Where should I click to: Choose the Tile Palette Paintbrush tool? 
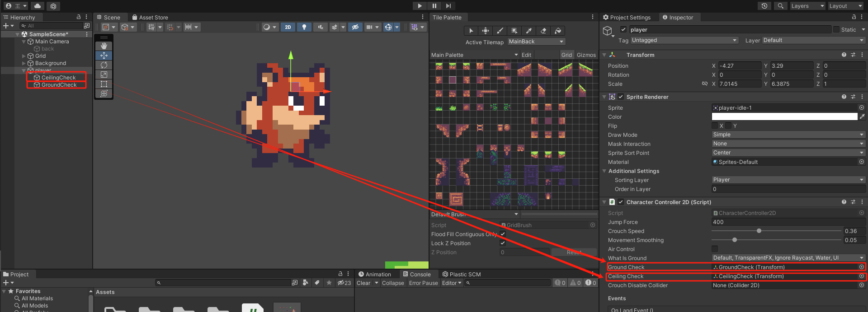(x=500, y=31)
